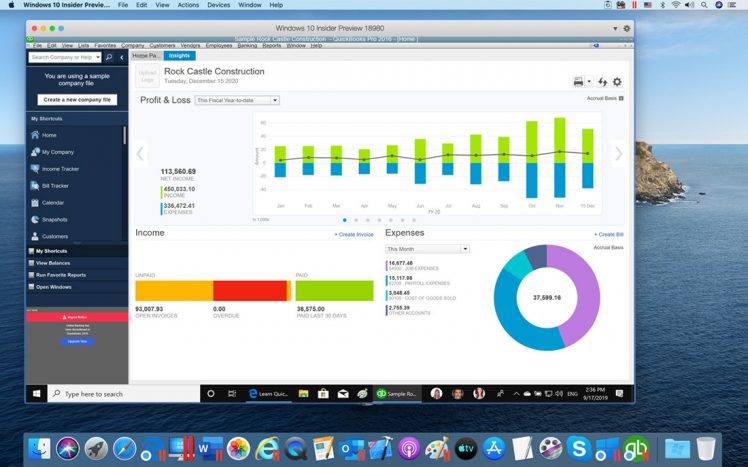748x467 pixels.
Task: Open the print options dropdown arrow
Action: (x=589, y=82)
